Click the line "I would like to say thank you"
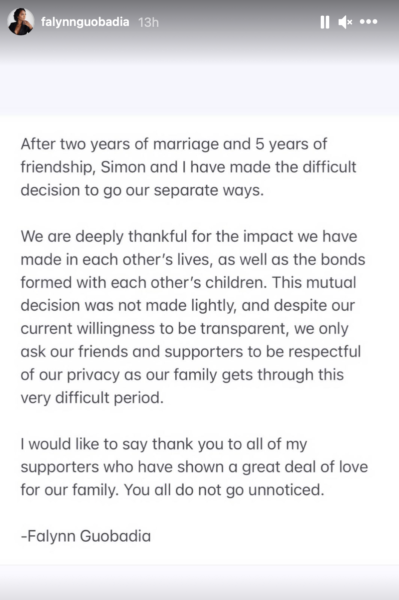399x600 pixels. tap(164, 444)
